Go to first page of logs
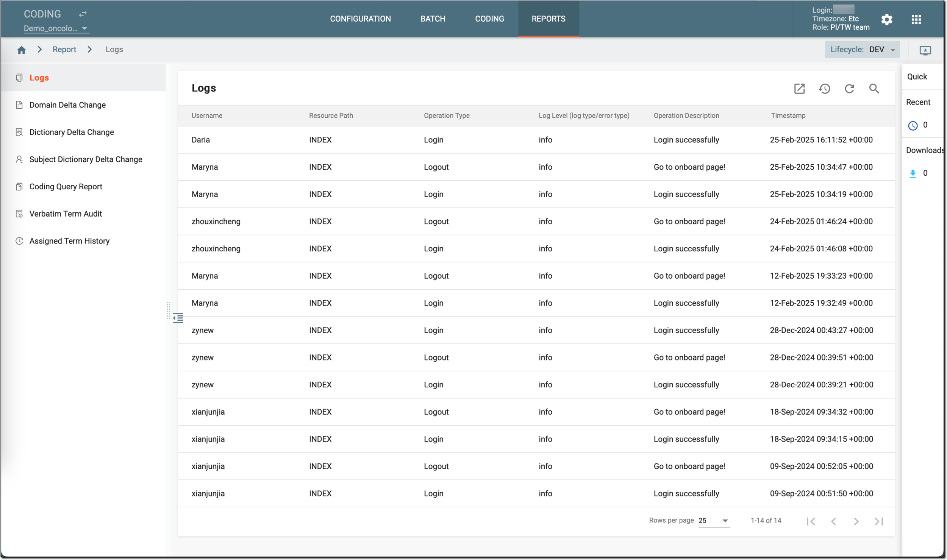This screenshot has width=947, height=560. pos(811,521)
